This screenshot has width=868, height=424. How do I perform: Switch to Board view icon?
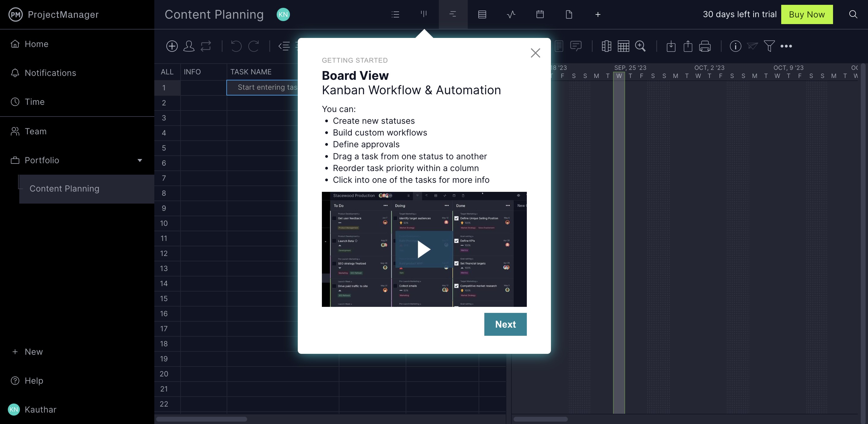(424, 14)
